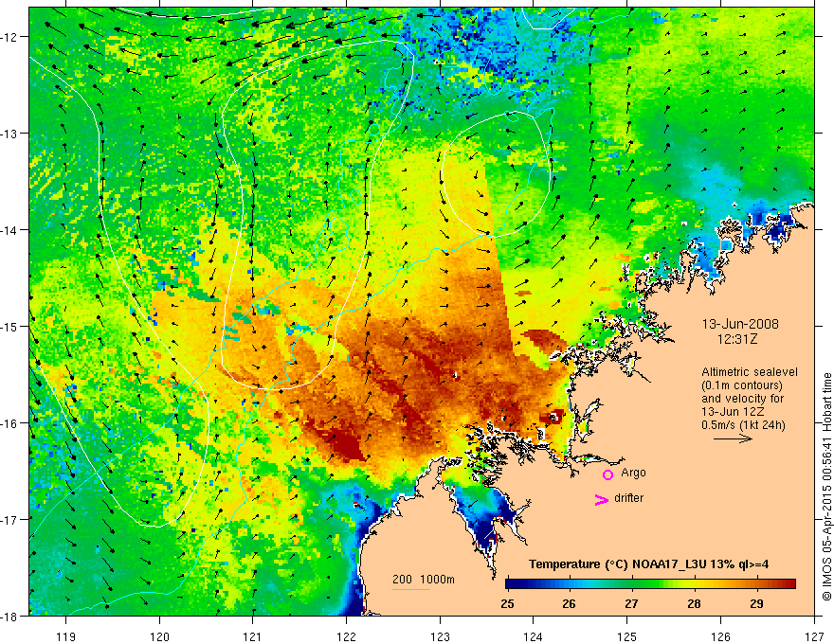Click the 'drifter' legend label
834x644 pixels.
(628, 498)
